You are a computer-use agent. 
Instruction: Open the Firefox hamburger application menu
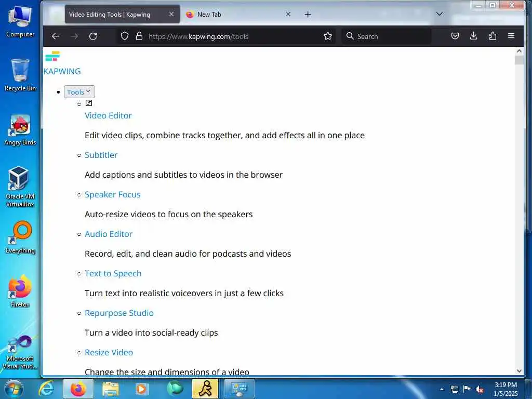click(x=511, y=36)
